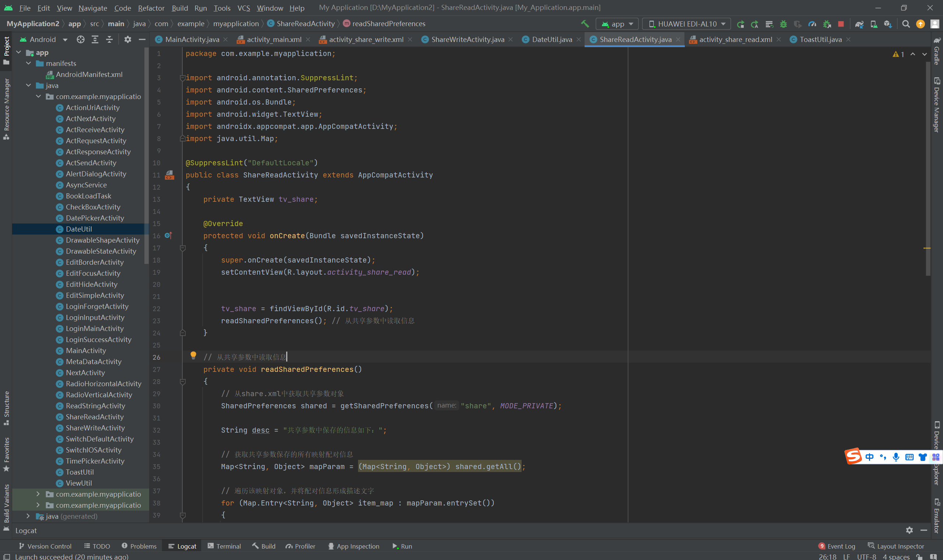Click the Make Project hammer icon

[585, 24]
